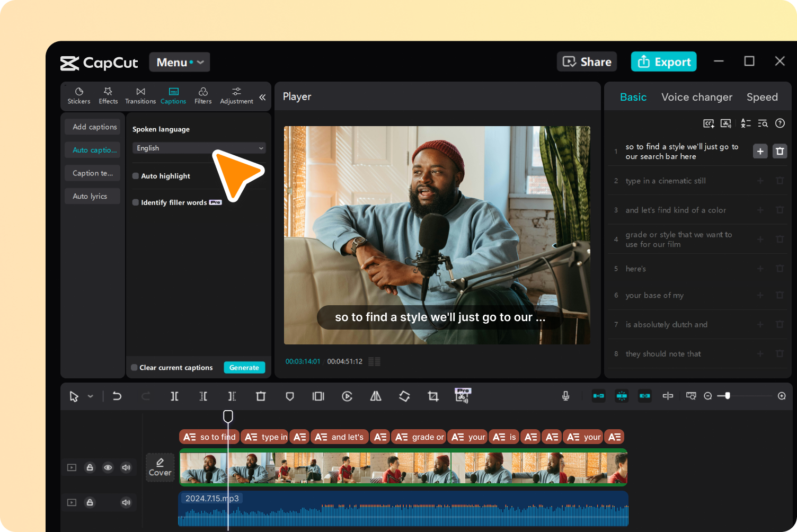Image resolution: width=797 pixels, height=532 pixels.
Task: Click the timeline preview zoom-fit icon
Action: pos(691,396)
